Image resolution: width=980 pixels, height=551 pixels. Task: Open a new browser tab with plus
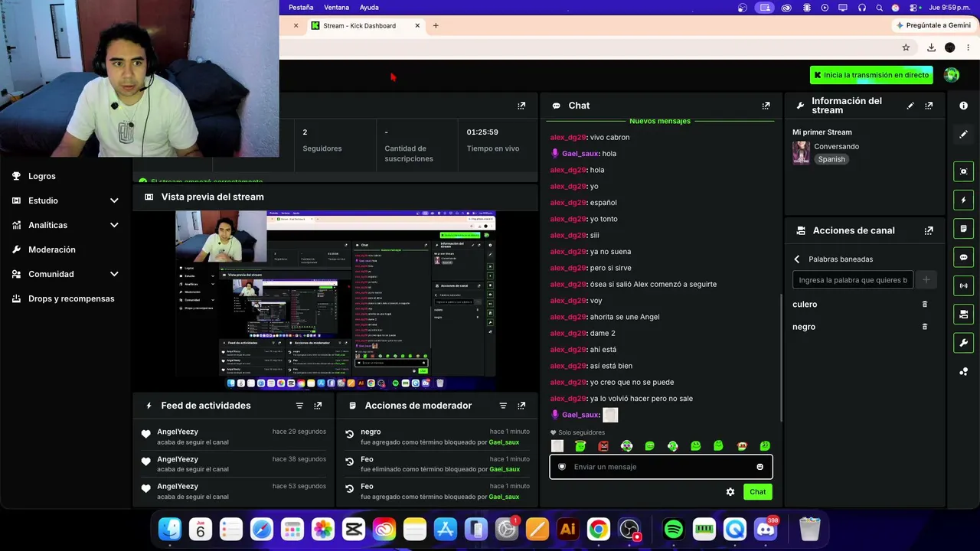pos(436,25)
